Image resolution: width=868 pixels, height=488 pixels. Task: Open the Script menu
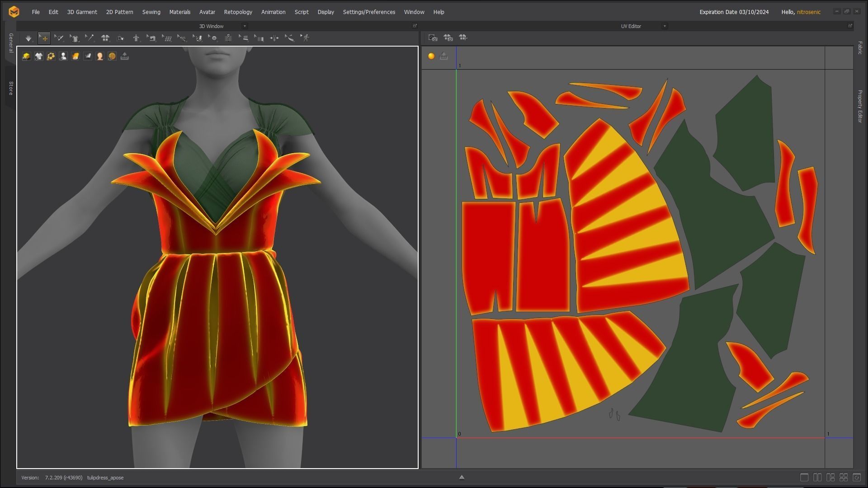[x=302, y=12]
